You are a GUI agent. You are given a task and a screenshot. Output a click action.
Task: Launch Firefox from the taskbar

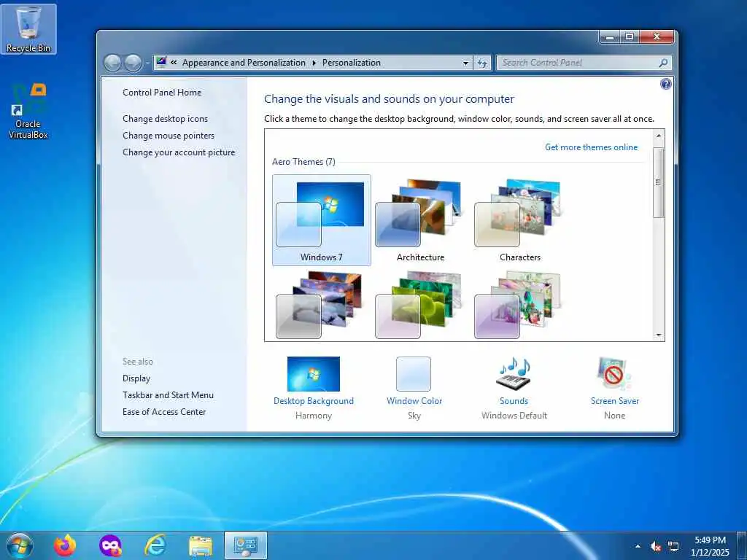(x=65, y=545)
